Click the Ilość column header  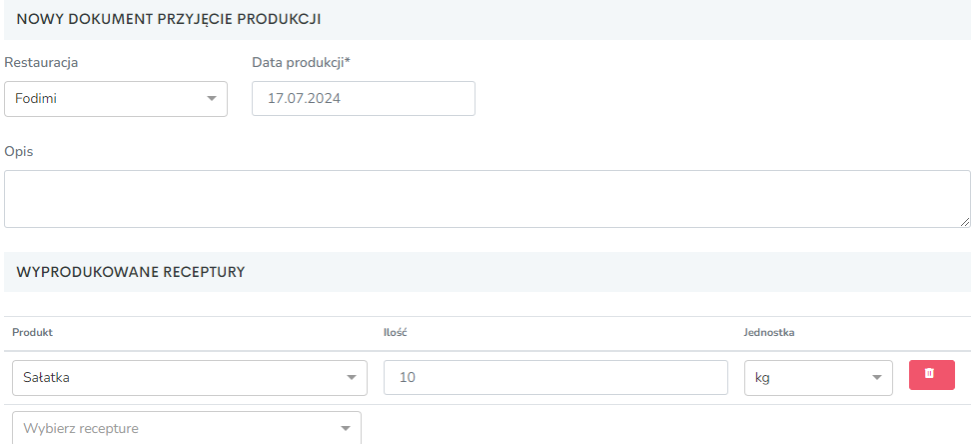396,333
